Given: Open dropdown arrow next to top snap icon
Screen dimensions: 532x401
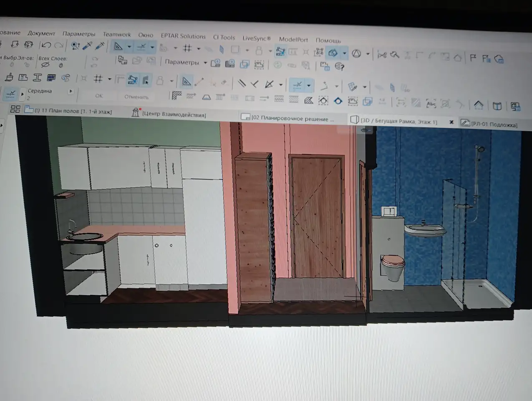Looking at the screenshot, I should (x=152, y=47).
